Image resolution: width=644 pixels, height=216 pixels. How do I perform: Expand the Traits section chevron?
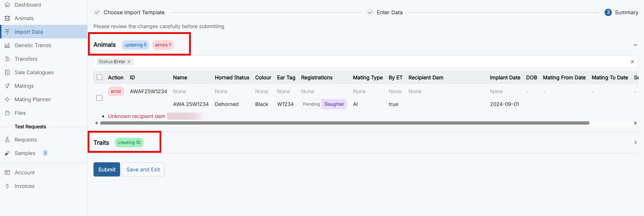[x=636, y=143]
